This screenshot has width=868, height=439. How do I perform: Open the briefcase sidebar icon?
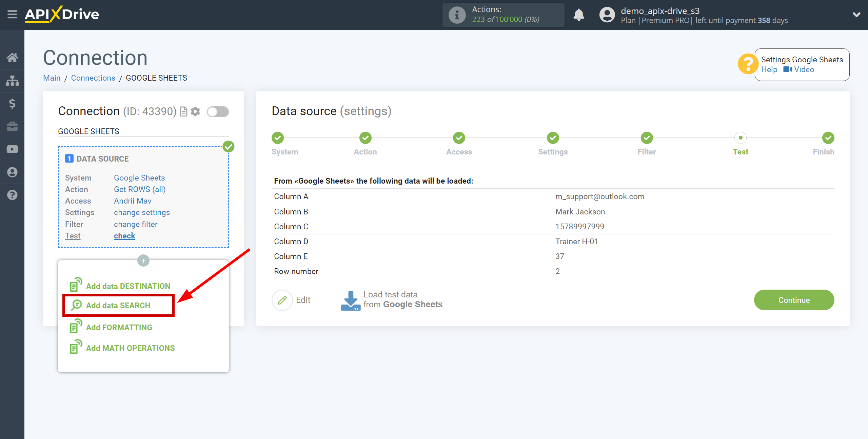pyautogui.click(x=12, y=126)
